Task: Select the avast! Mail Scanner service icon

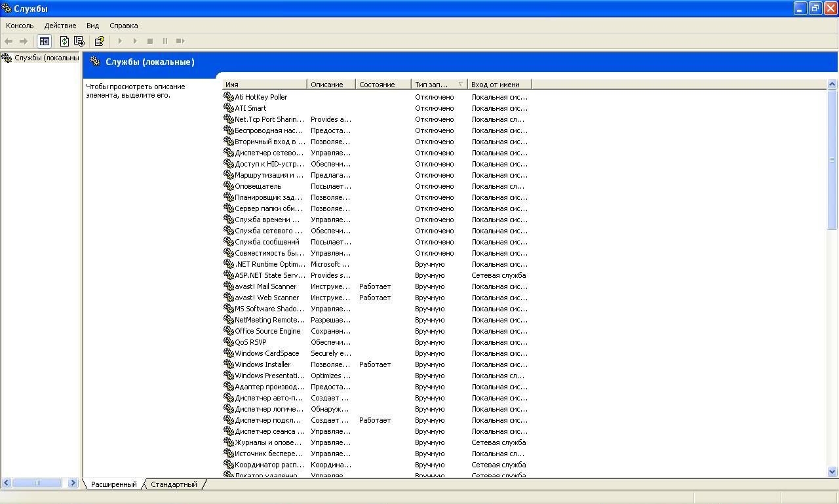Action: point(229,286)
